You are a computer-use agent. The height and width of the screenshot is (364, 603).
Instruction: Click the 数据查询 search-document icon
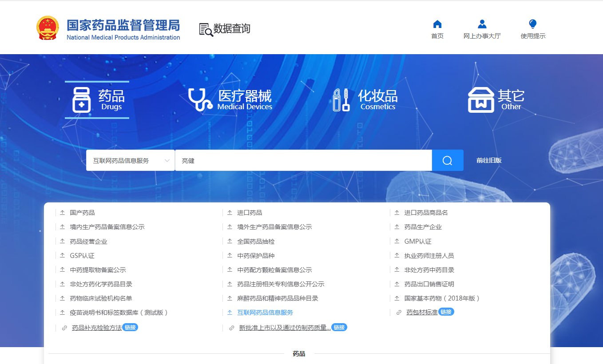pos(206,29)
